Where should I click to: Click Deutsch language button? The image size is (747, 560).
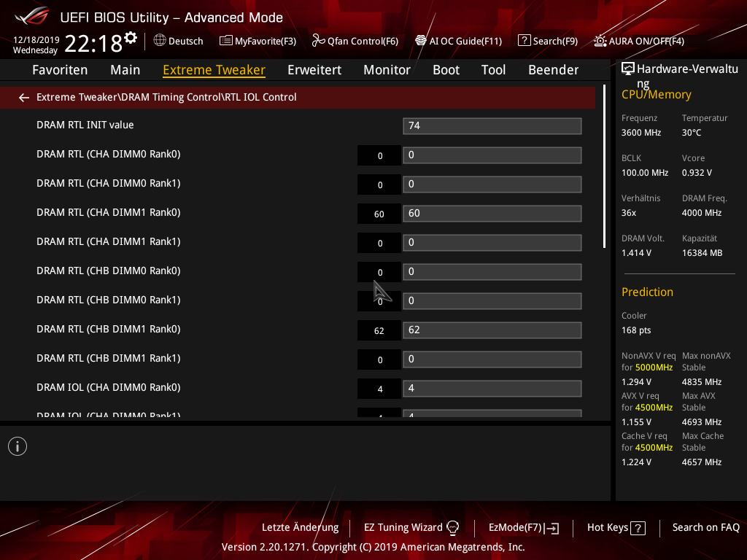pos(186,42)
